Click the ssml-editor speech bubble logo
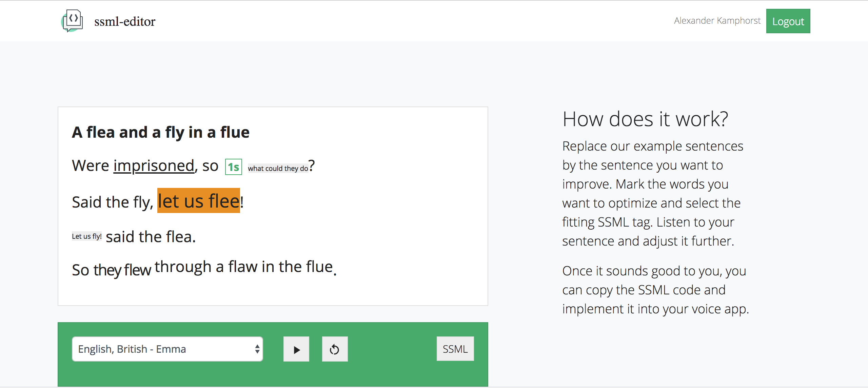The width and height of the screenshot is (868, 388). [x=72, y=21]
